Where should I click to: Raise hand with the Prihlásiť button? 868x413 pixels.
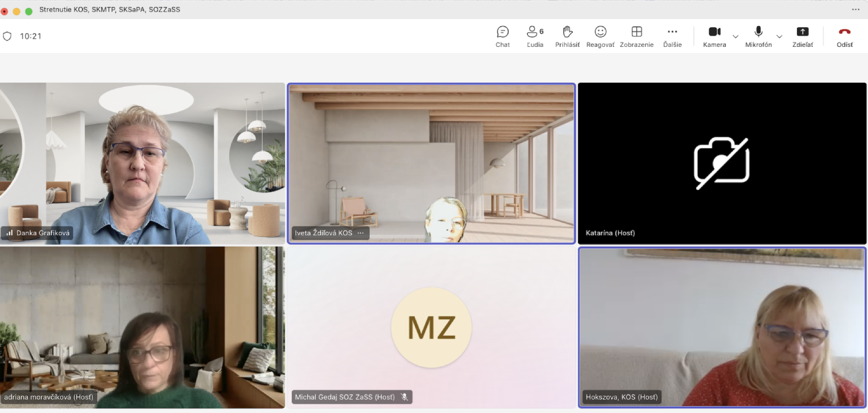point(567,36)
